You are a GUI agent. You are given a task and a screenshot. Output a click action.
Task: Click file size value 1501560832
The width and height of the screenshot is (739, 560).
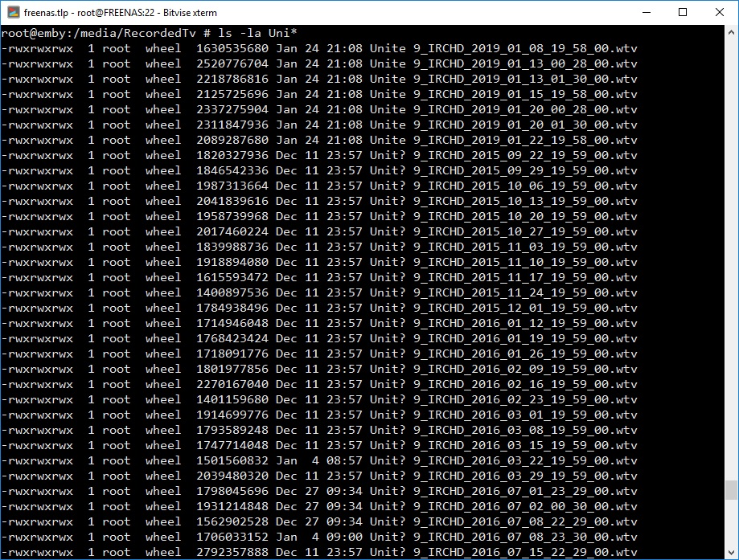point(232,460)
